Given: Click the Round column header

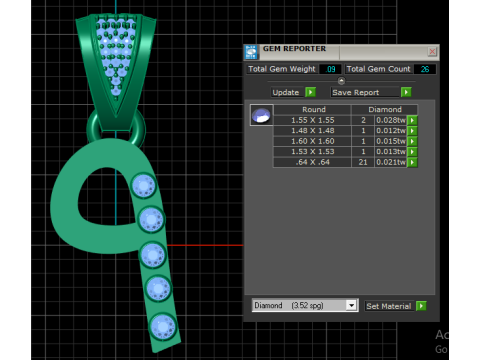Looking at the screenshot, I should pos(313,109).
